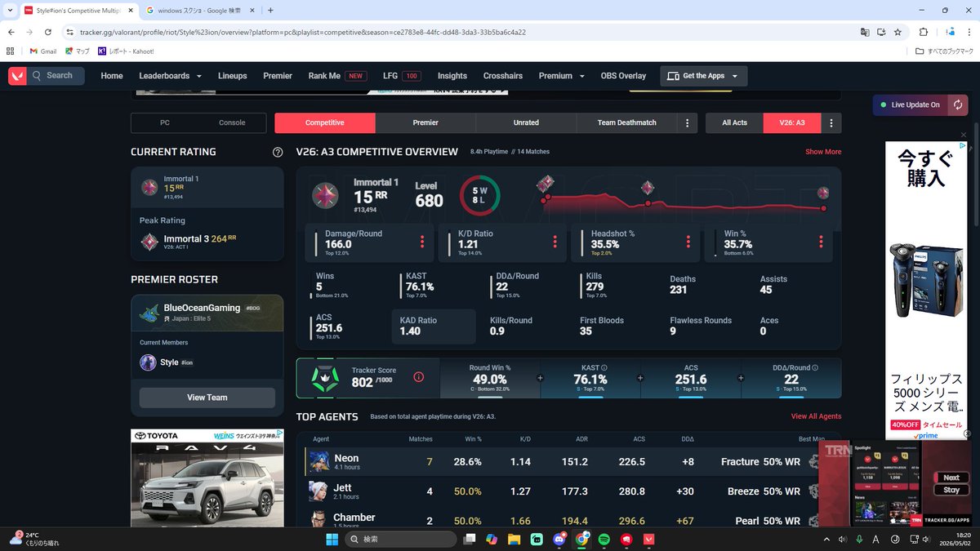The height and width of the screenshot is (551, 980).
Task: Click the red refresh update icon
Action: (958, 104)
